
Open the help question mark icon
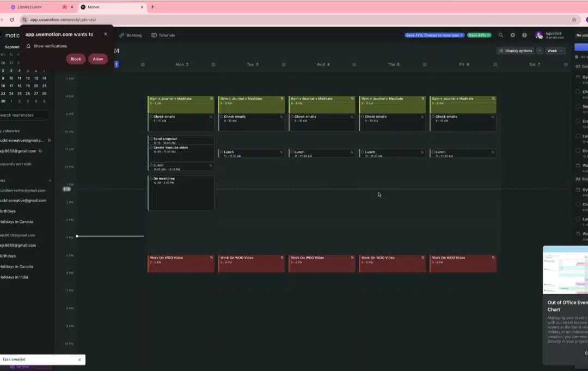click(x=524, y=35)
